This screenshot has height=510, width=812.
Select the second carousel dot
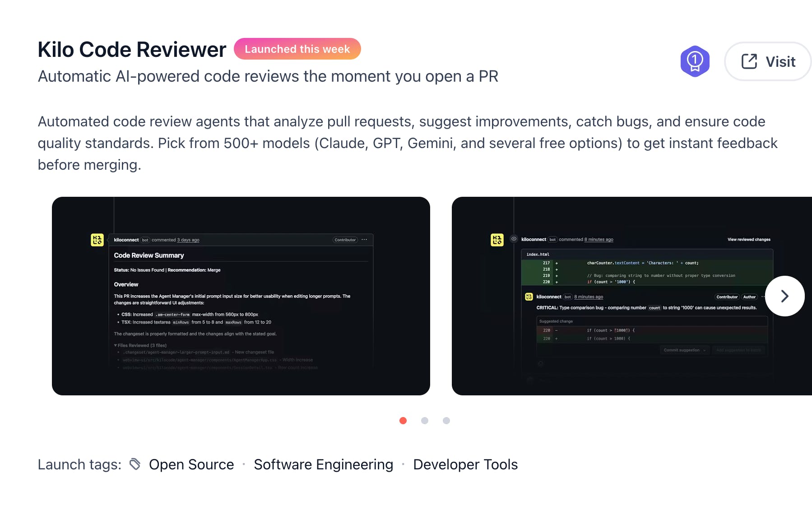click(425, 421)
